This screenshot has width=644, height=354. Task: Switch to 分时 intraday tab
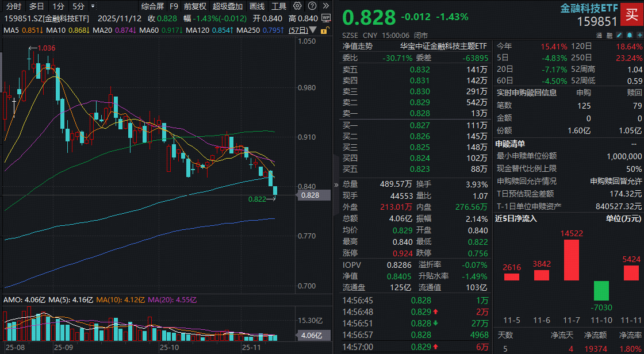tap(14, 6)
